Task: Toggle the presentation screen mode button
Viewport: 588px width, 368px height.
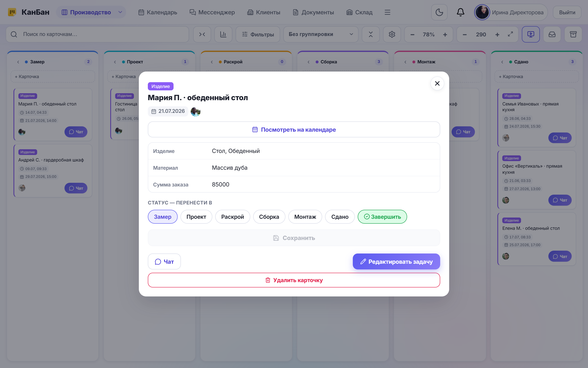Action: (x=531, y=34)
